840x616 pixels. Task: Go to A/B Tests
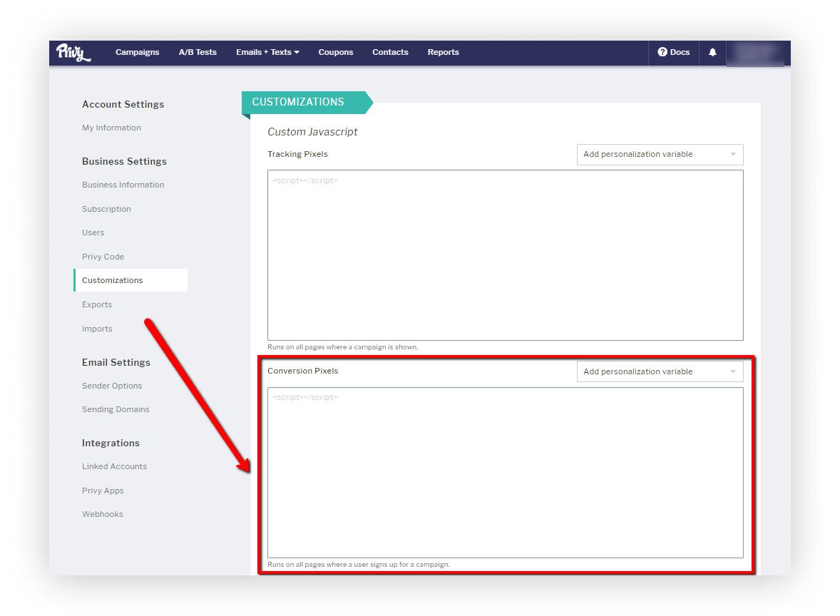(x=198, y=53)
